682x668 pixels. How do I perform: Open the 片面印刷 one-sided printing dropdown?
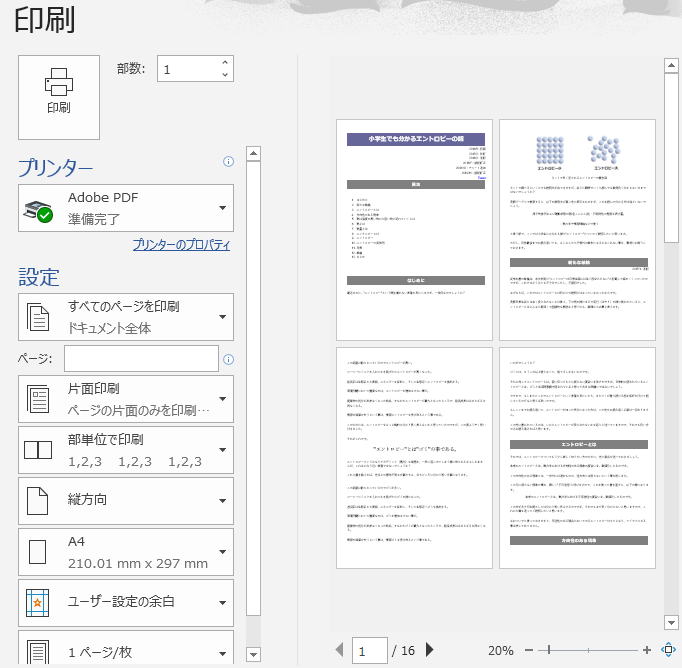[126, 399]
